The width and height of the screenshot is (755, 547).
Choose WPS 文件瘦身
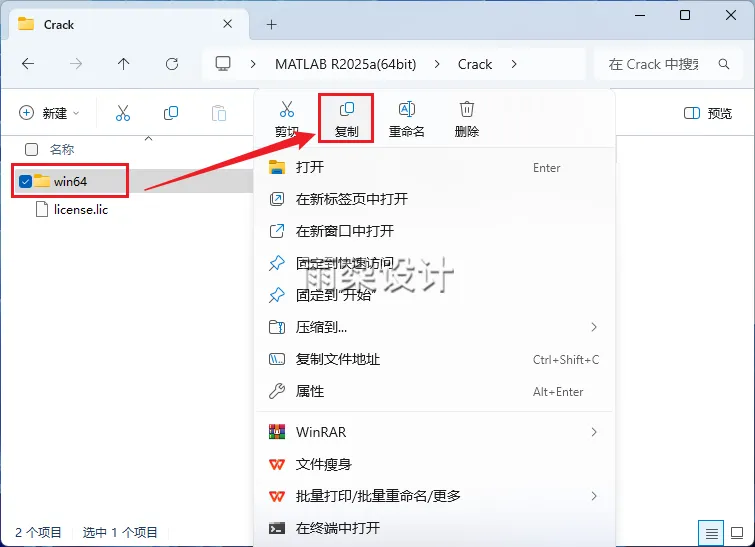[434, 464]
